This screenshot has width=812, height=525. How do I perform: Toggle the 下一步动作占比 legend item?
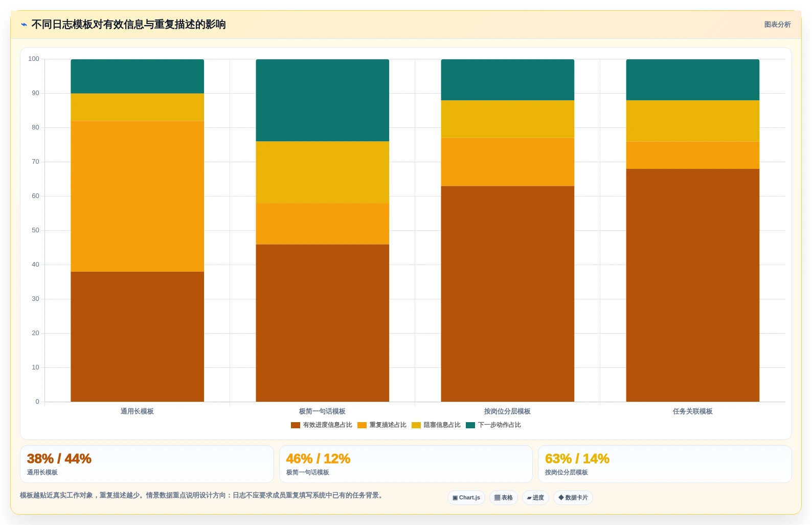pyautogui.click(x=493, y=425)
